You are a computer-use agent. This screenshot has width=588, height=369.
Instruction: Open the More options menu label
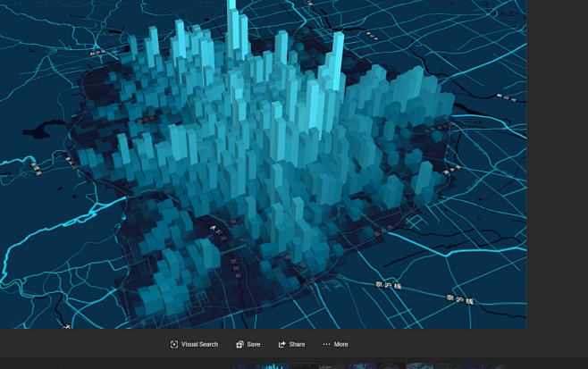pos(340,344)
